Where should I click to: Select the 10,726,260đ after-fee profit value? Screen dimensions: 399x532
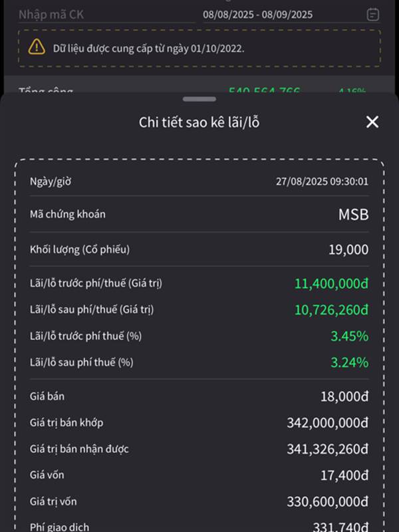(x=331, y=310)
